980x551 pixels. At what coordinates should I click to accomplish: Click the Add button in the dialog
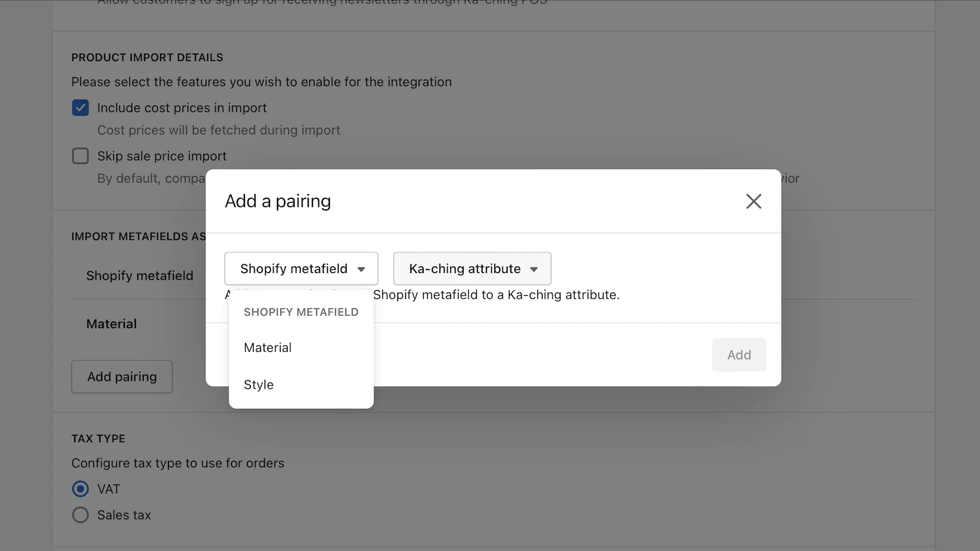coord(739,355)
